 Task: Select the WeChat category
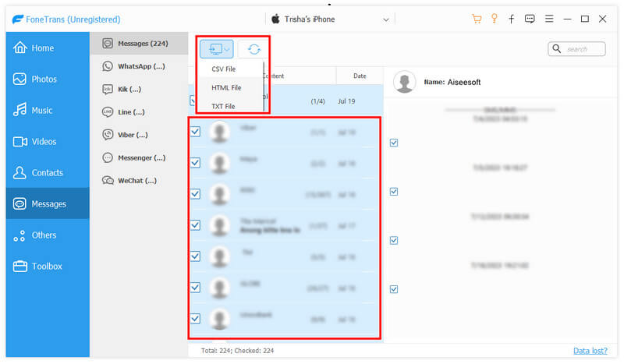[x=139, y=181]
